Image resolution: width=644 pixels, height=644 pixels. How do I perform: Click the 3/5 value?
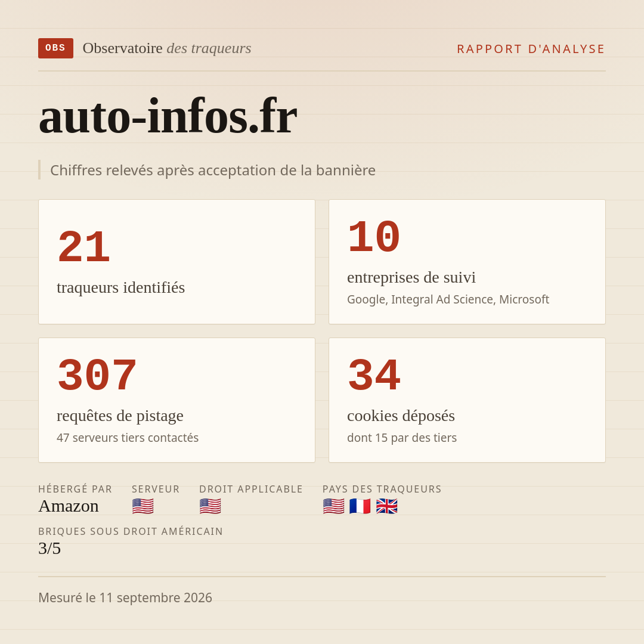[x=49, y=549]
